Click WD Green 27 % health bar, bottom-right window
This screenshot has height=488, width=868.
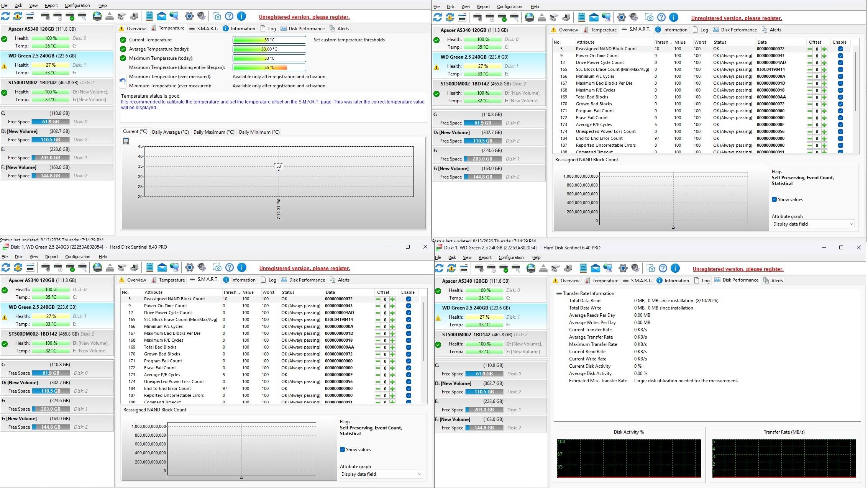484,317
